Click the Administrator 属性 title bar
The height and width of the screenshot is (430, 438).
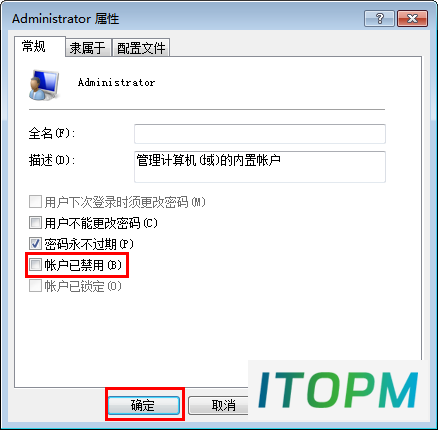point(187,18)
